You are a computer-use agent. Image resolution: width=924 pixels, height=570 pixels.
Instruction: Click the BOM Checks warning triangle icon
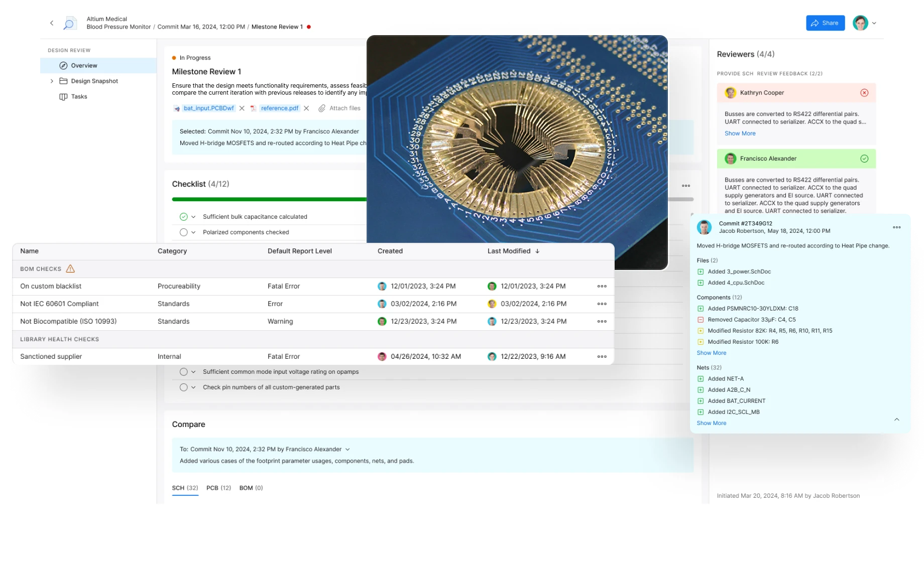click(x=70, y=269)
